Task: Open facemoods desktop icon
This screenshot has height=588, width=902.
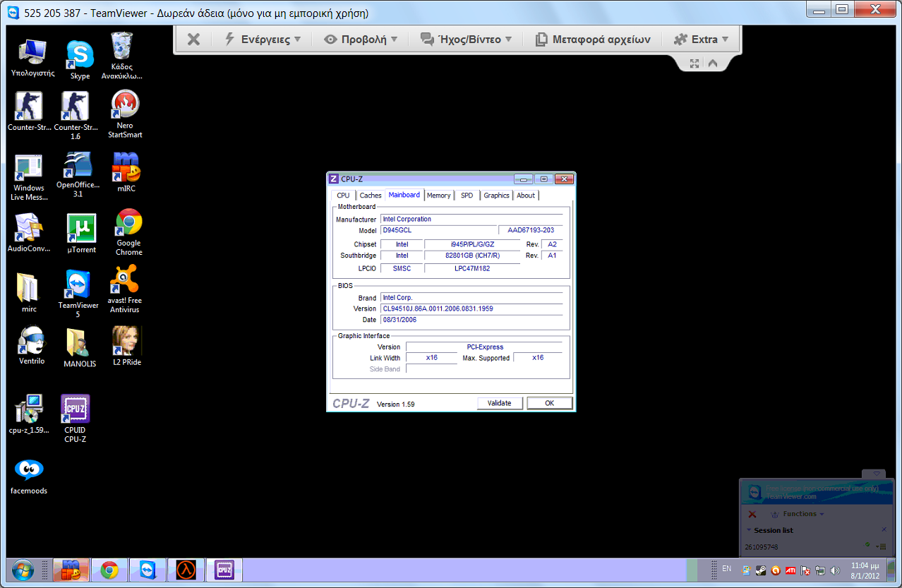Action: coord(29,476)
